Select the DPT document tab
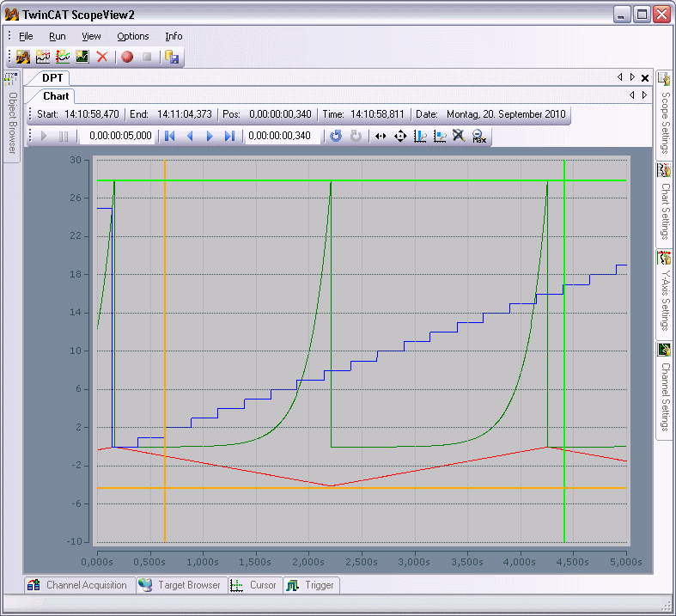The image size is (676, 616). tap(52, 78)
